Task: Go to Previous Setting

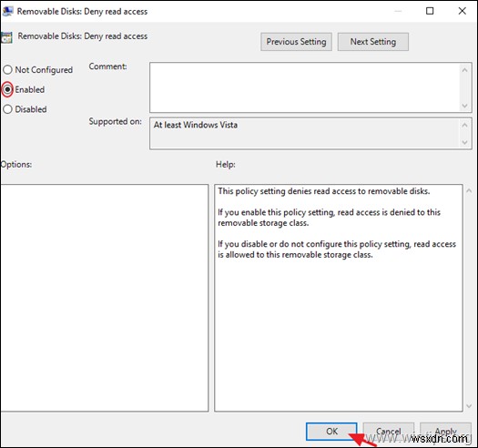Action: pyautogui.click(x=296, y=42)
